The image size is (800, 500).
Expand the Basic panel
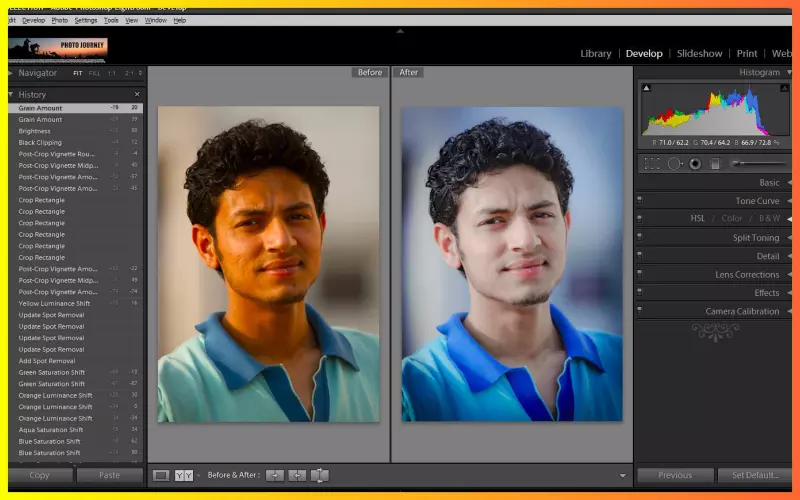789,182
